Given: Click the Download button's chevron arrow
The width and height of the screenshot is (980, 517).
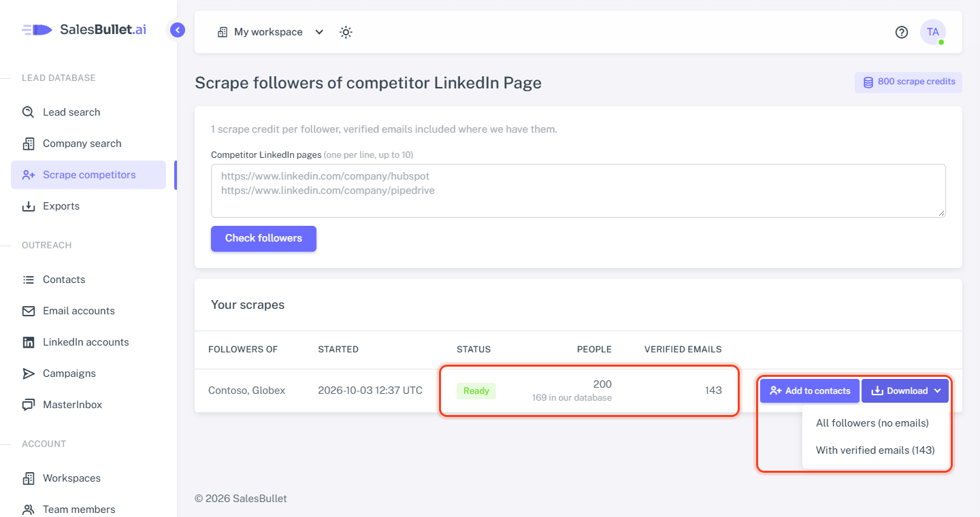Looking at the screenshot, I should click(937, 390).
